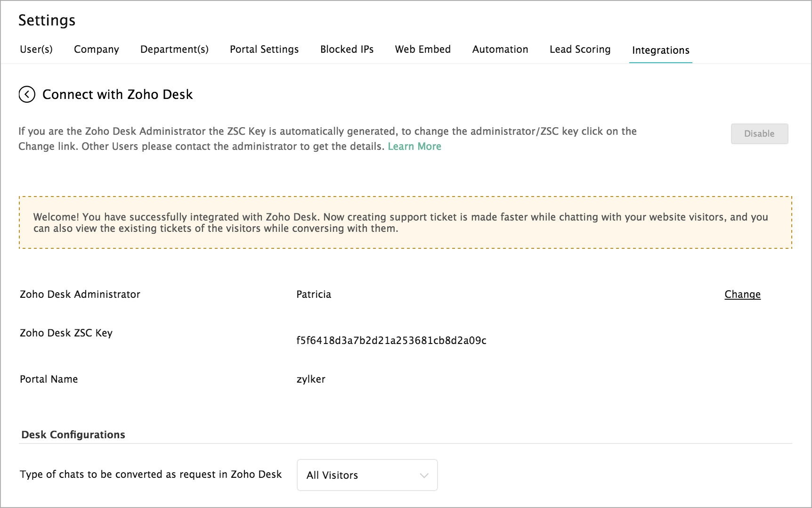
Task: Open the Automation tab
Action: (x=500, y=49)
